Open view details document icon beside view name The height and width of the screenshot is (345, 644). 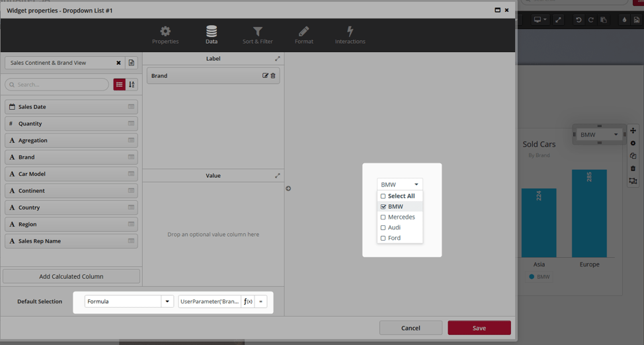(132, 63)
